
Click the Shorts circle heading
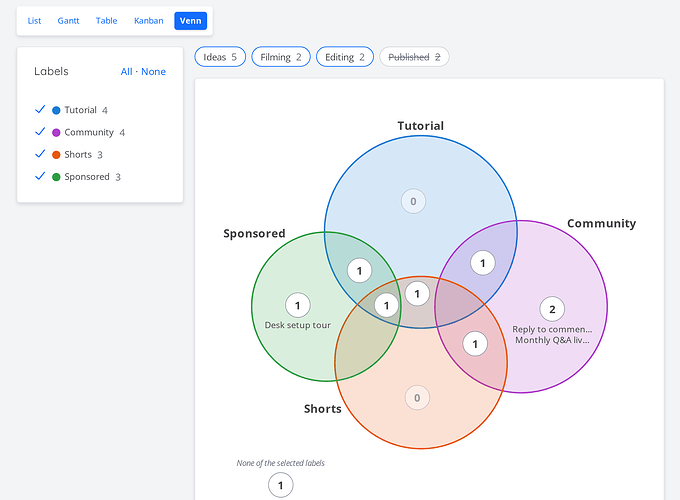(x=323, y=409)
